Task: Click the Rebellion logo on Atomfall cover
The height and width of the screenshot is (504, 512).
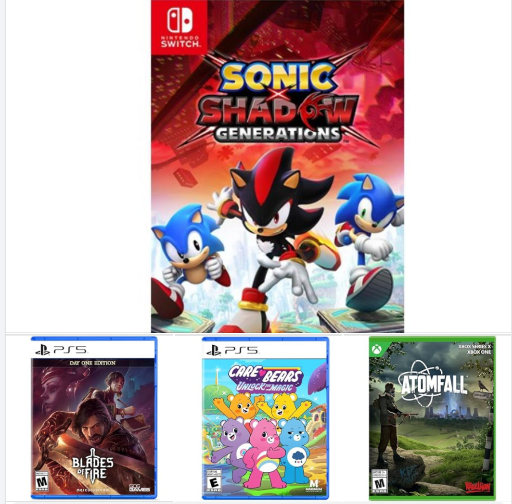Action: (478, 486)
